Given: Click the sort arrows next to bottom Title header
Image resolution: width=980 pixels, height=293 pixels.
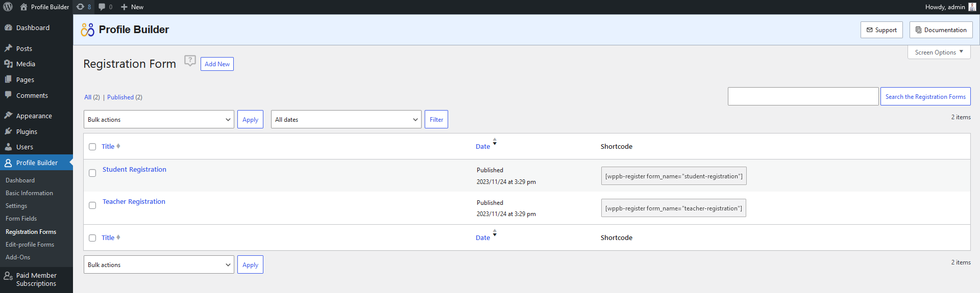Looking at the screenshot, I should pos(118,237).
